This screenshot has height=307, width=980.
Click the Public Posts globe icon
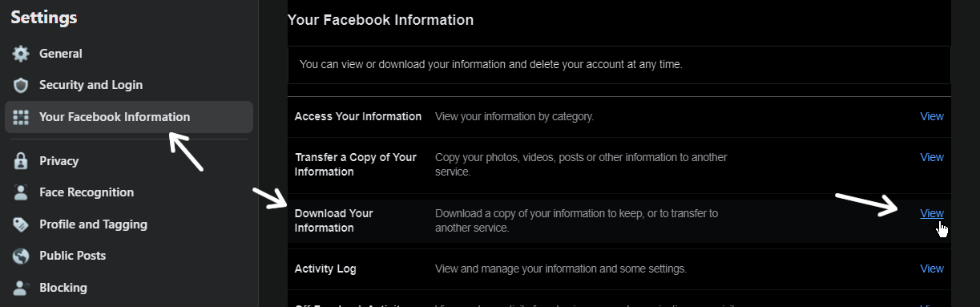(22, 256)
